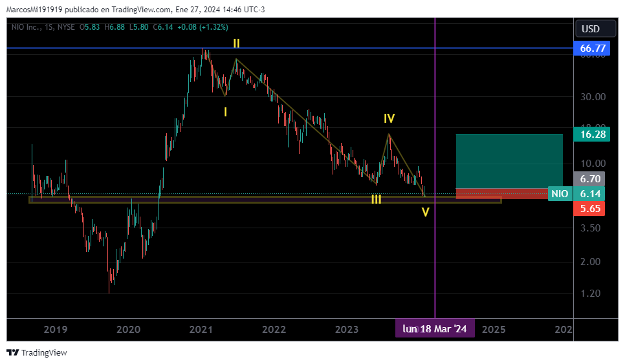Click the NIO Inc. symbol title
This screenshot has height=364, width=625.
[26, 27]
